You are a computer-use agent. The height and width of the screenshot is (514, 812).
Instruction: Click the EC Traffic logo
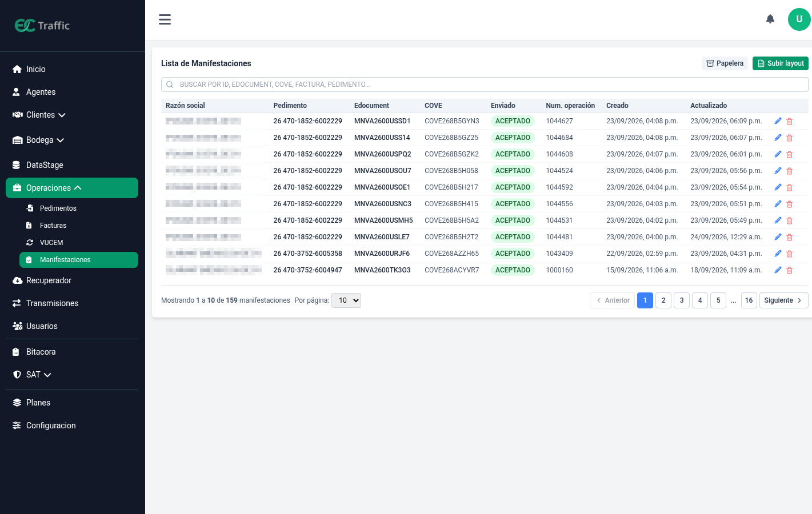42,26
